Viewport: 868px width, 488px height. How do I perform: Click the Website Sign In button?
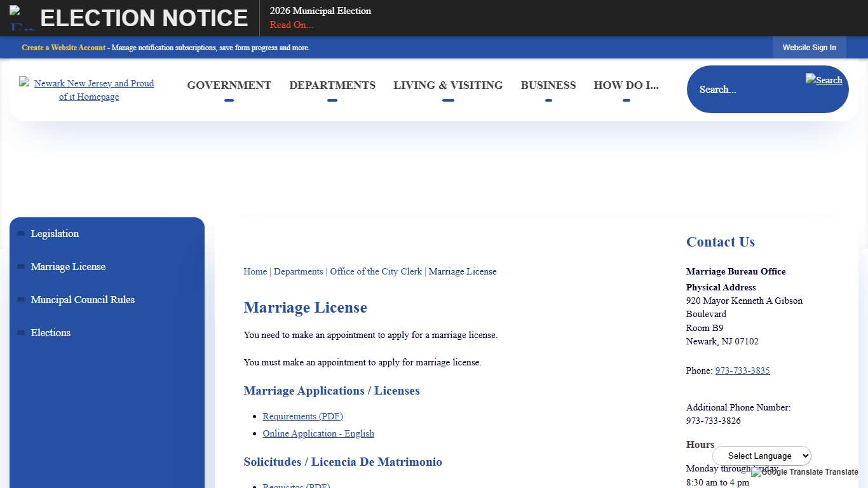tap(809, 47)
